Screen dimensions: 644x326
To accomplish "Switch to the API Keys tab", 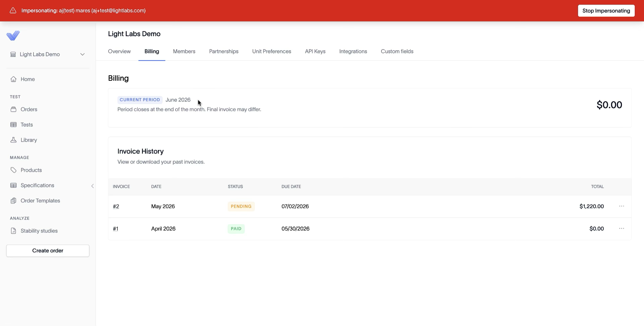I will pos(315,51).
